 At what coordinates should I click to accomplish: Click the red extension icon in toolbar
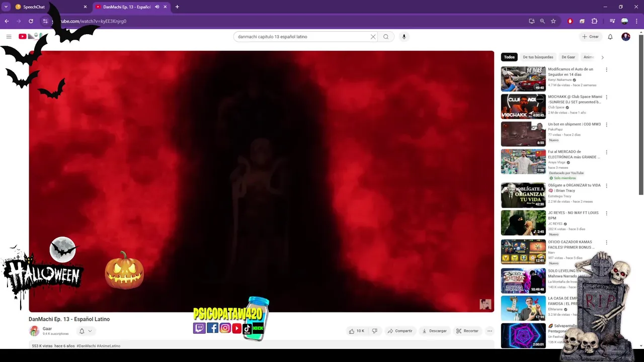click(x=570, y=21)
